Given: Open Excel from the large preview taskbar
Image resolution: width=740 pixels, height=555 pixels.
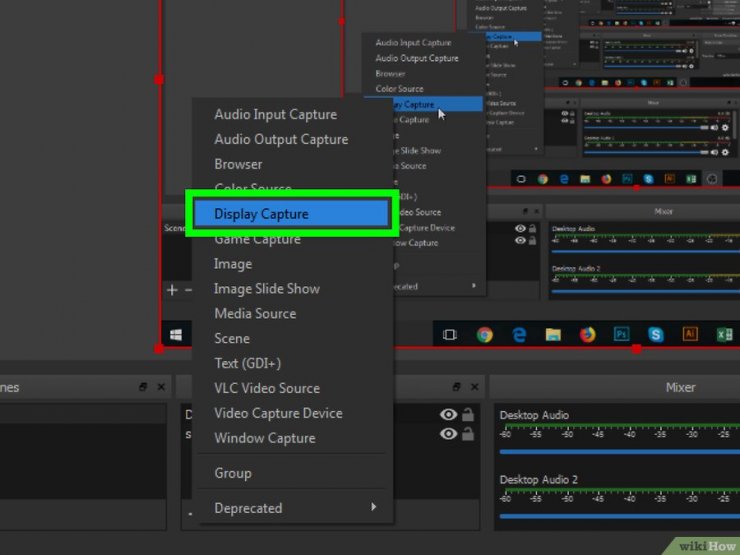Looking at the screenshot, I should click(725, 335).
